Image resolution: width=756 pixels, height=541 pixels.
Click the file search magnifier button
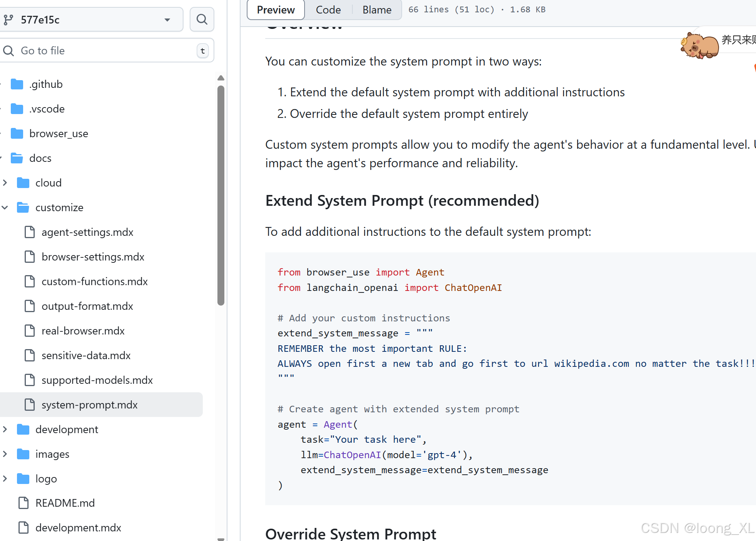[202, 19]
